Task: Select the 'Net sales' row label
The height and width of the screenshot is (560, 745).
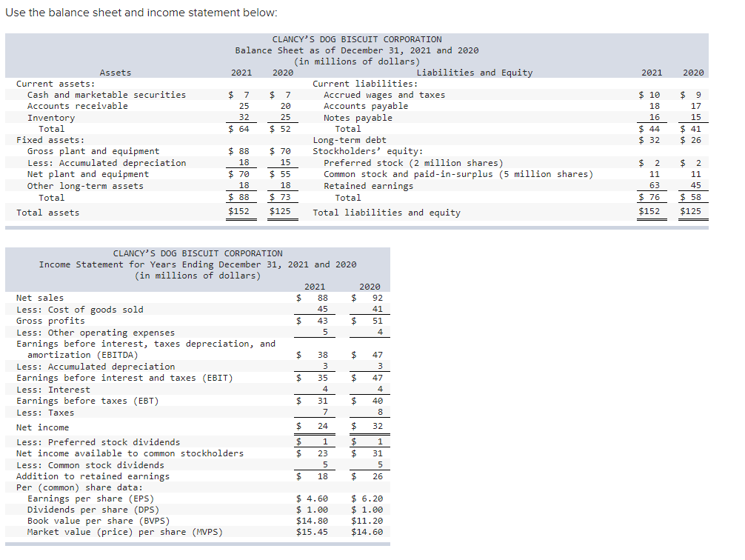Action: (x=40, y=298)
